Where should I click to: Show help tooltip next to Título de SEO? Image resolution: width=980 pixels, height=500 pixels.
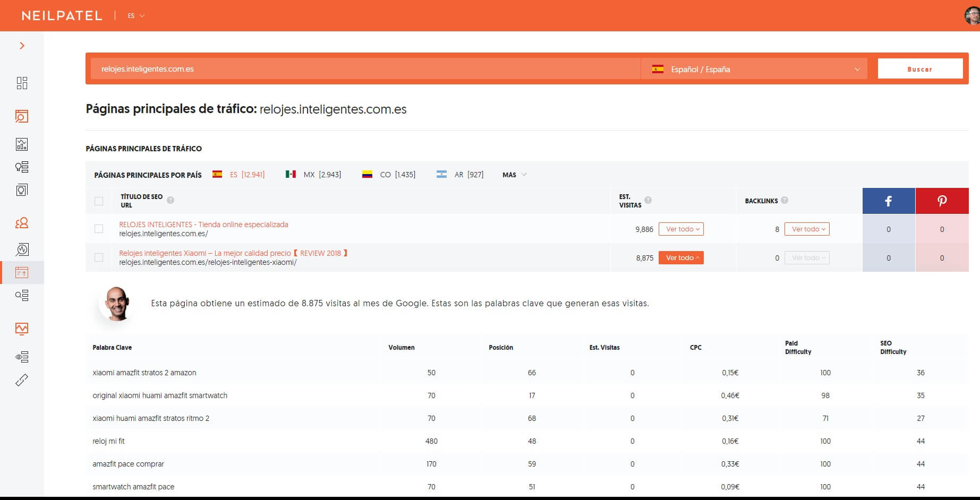click(171, 201)
